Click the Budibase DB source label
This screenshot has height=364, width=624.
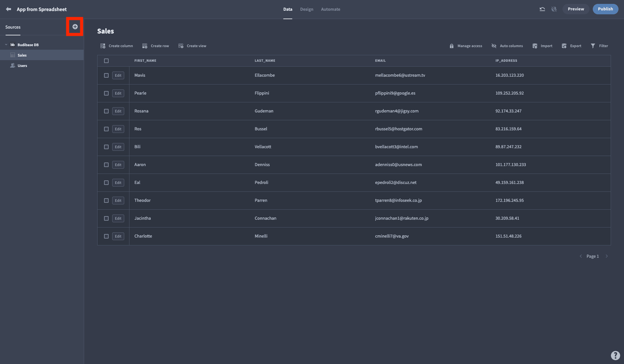pos(28,45)
